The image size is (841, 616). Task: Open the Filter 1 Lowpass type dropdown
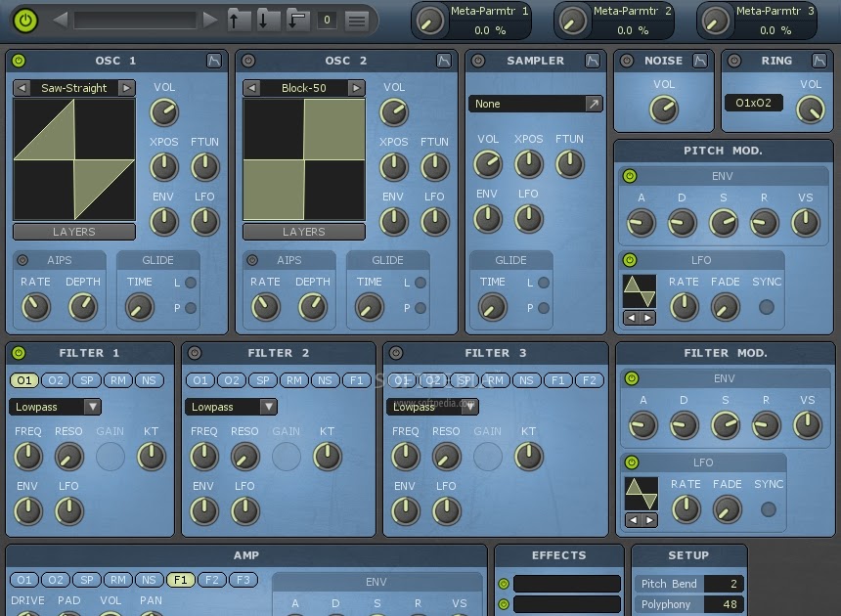(x=92, y=407)
